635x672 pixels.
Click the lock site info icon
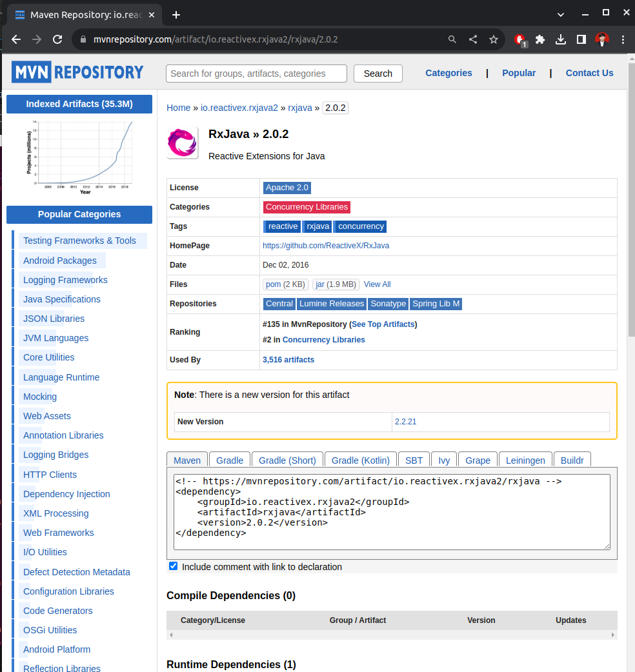pos(83,39)
